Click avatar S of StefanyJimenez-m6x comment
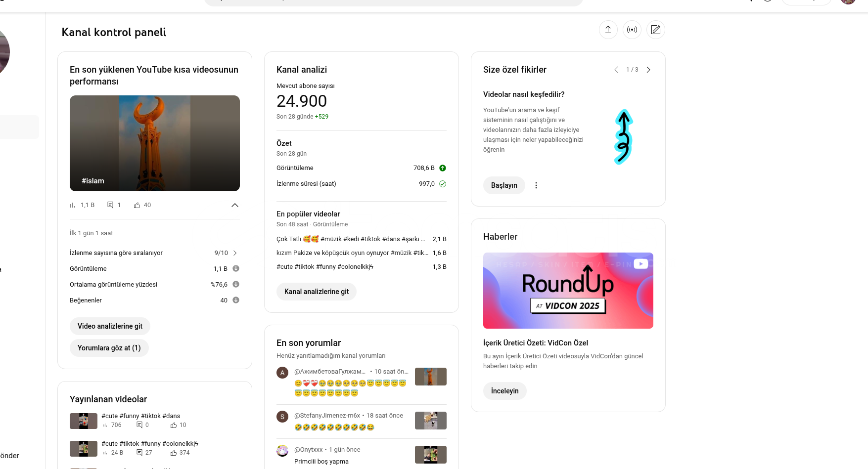Screen dimensions: 868x469 point(282,417)
